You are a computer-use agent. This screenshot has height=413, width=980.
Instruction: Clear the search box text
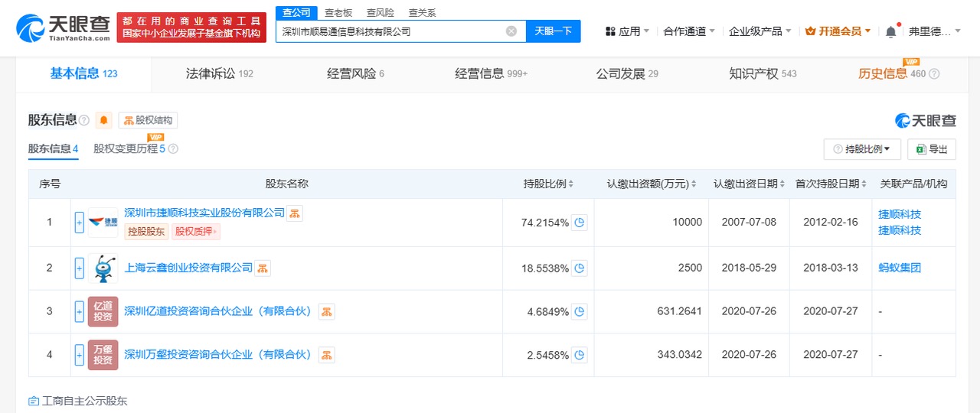click(x=511, y=31)
